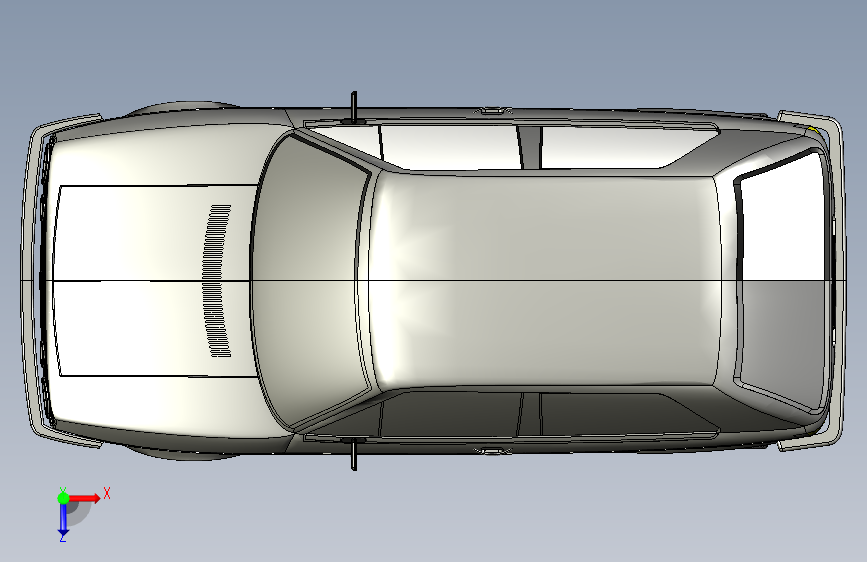Select the front windshield of the car model

point(310,281)
